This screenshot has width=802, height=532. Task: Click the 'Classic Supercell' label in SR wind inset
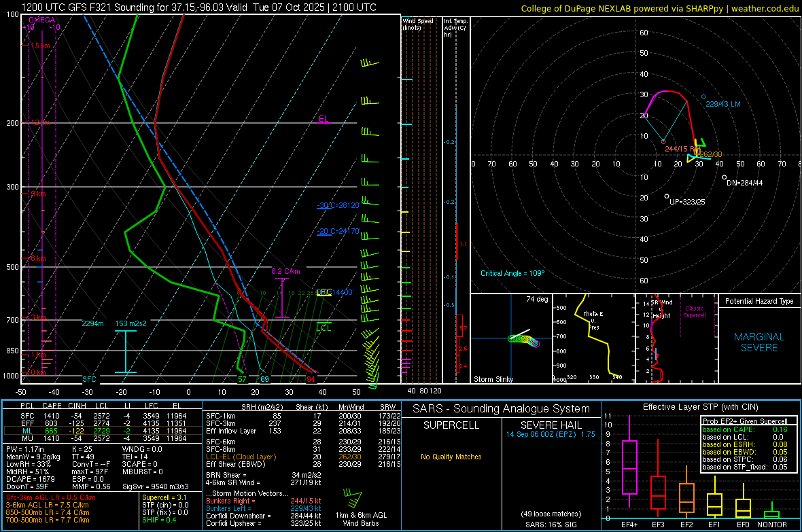[694, 312]
